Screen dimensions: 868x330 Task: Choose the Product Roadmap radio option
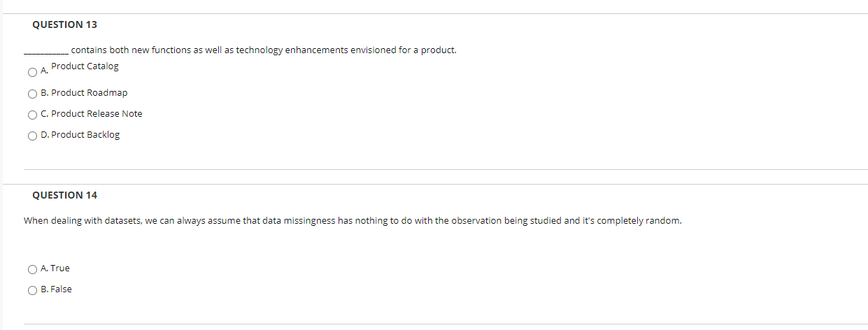(32, 93)
